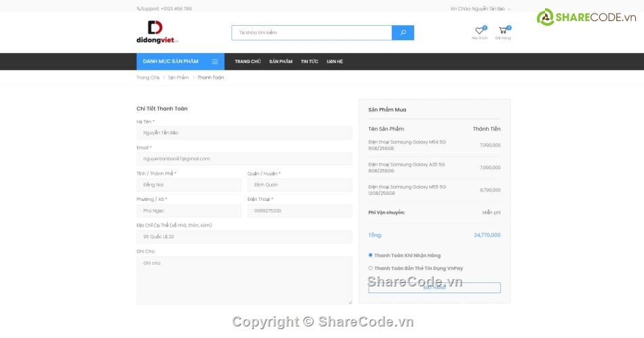Click the phone support icon

click(138, 9)
